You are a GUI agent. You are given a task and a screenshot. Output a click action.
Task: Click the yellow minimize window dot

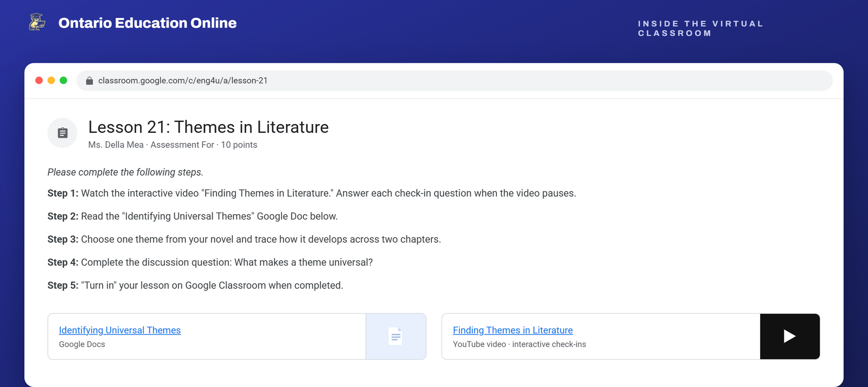pyautogui.click(x=51, y=80)
